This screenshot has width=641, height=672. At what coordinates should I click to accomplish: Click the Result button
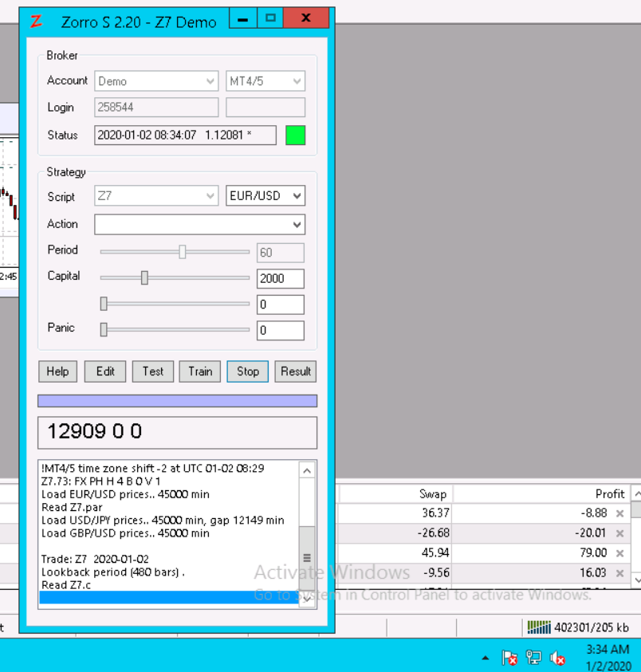point(296,371)
